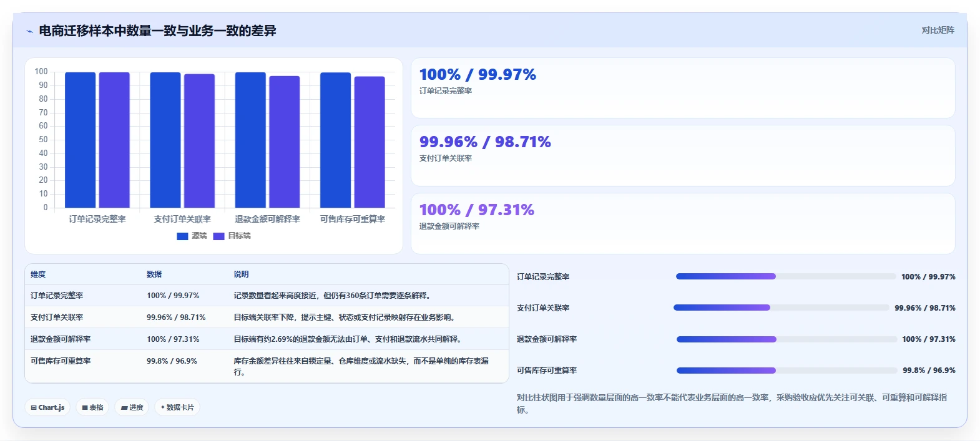This screenshot has height=441, width=980.
Task: Click the 退款金额可解释率 x-axis label
Action: (267, 220)
